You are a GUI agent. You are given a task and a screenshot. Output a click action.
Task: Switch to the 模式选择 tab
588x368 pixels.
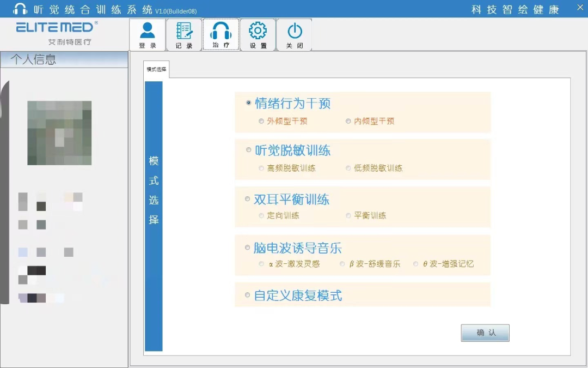[156, 69]
